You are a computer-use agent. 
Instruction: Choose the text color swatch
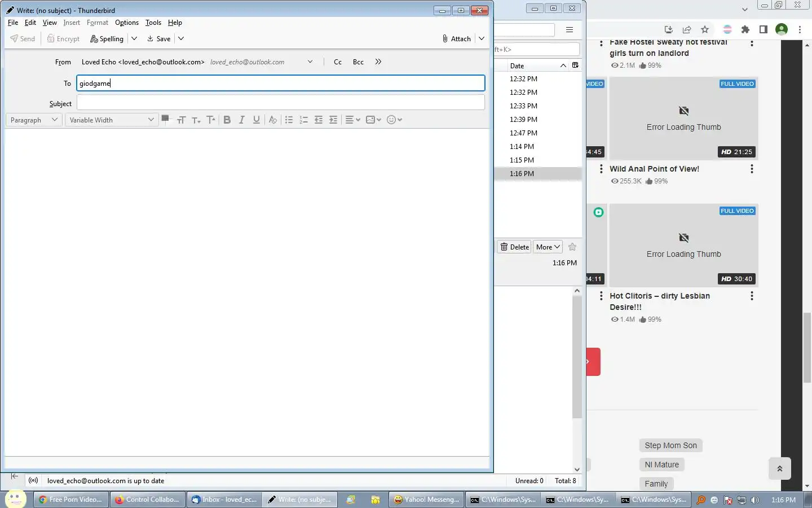[165, 119]
